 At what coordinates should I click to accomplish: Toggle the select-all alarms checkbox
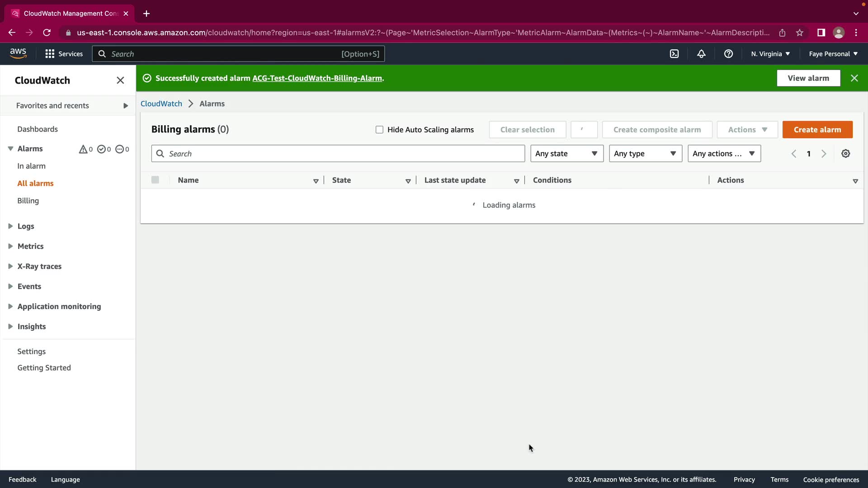point(155,180)
